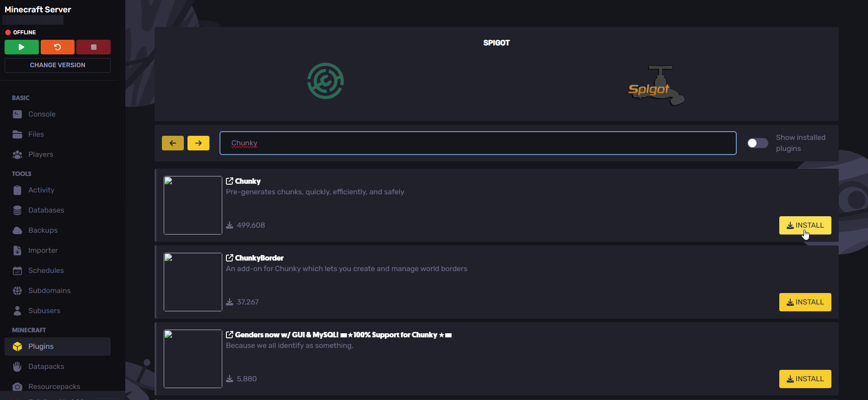
Task: Start the server with the green play button
Action: (21, 47)
